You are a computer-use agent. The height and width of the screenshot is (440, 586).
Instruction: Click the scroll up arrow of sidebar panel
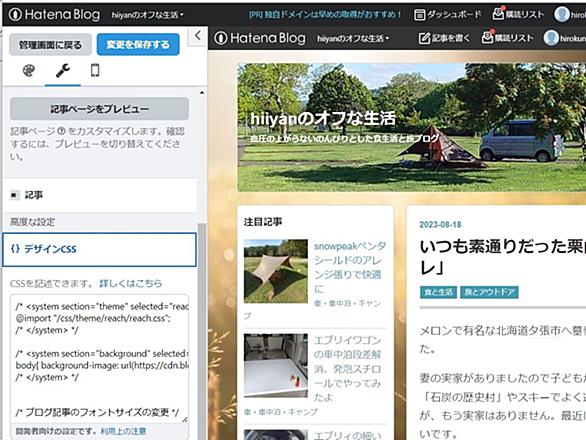point(202,92)
